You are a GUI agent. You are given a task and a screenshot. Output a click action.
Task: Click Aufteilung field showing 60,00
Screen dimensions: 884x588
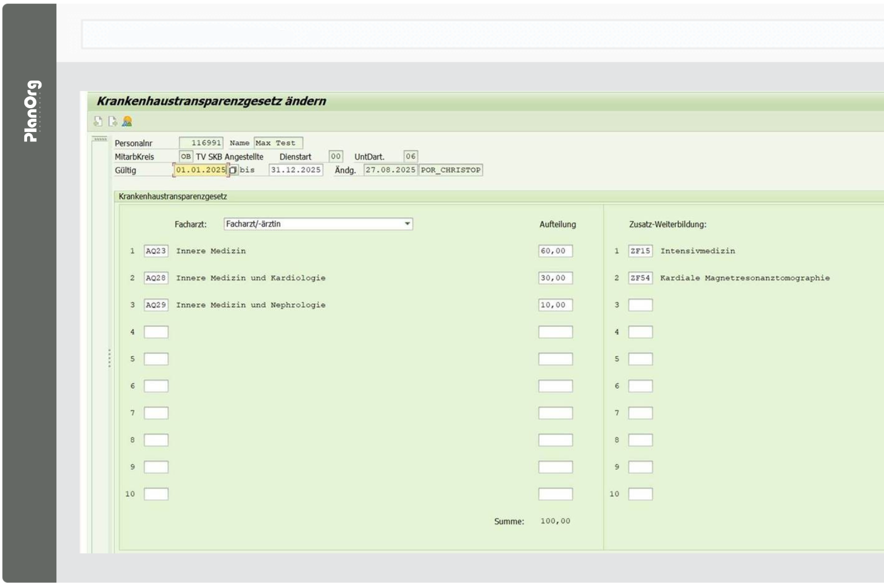(x=555, y=251)
